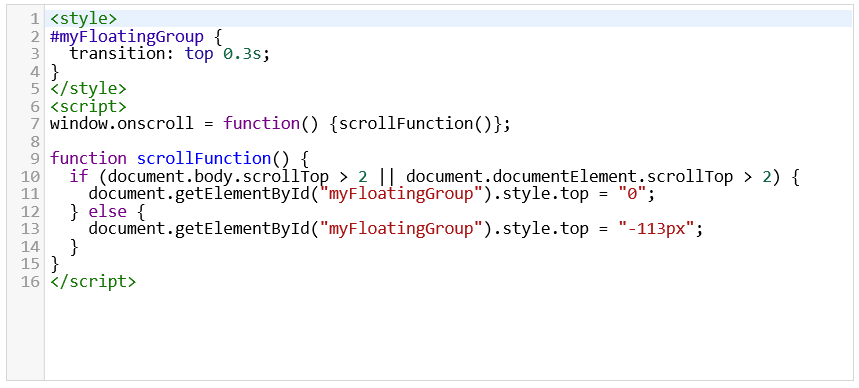Click 'scrollFunction' name in the line 9 declaration

[x=204, y=159]
